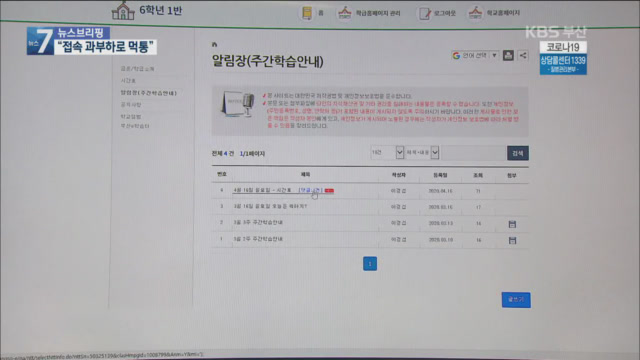640x360 pixels.
Task: Click the print icon beside language selector
Action: tap(508, 55)
